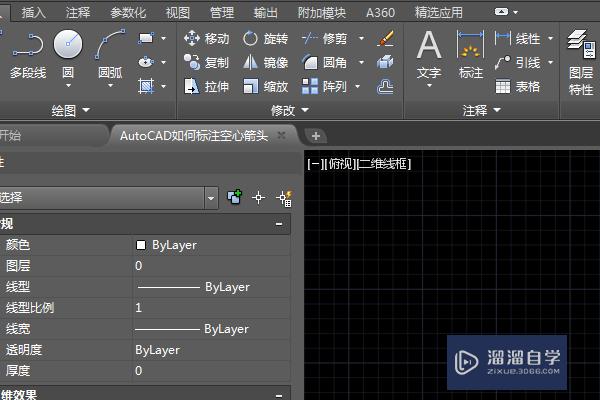Click the Explode tool icon
Image resolution: width=600 pixels, height=400 pixels.
(385, 62)
